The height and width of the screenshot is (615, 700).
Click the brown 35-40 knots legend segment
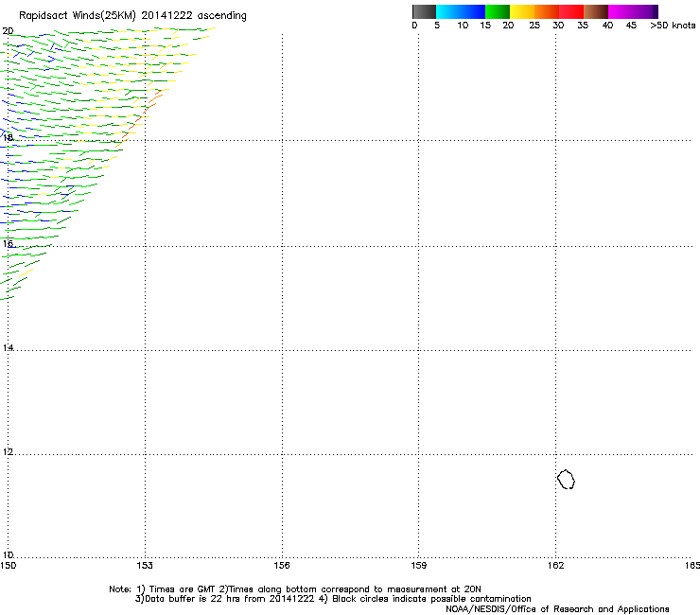596,11
